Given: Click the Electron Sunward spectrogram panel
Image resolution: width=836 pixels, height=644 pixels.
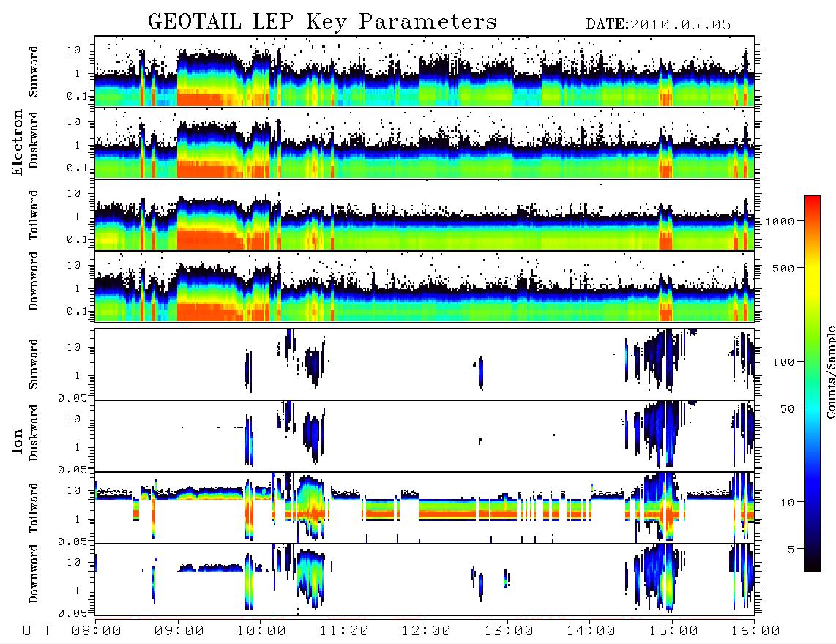Looking at the screenshot, I should (x=425, y=72).
